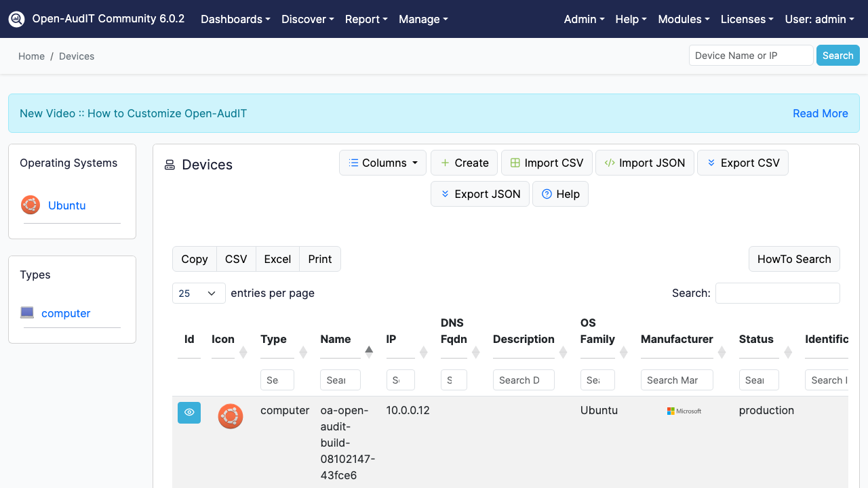Screen dimensions: 868x488
Task: Click the device name oa-open-audit-build cell
Action: (x=347, y=443)
